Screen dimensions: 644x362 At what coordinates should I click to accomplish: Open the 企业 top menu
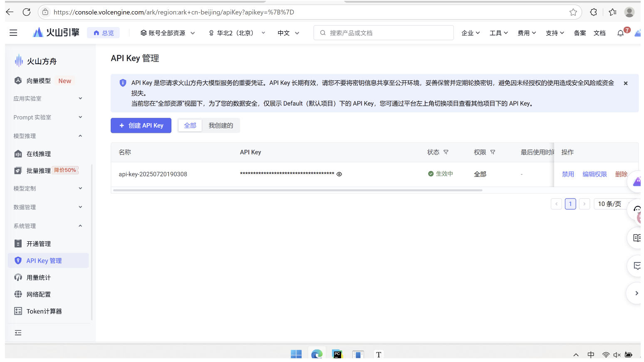471,33
